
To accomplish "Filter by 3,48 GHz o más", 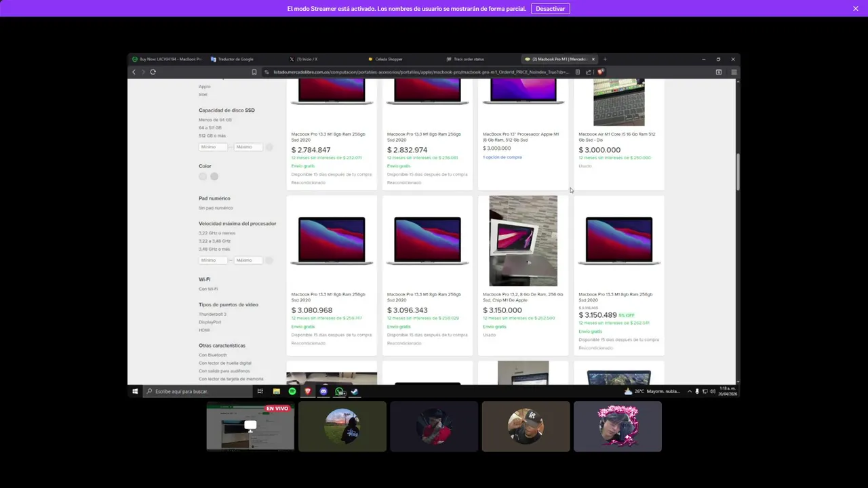I will coord(214,249).
